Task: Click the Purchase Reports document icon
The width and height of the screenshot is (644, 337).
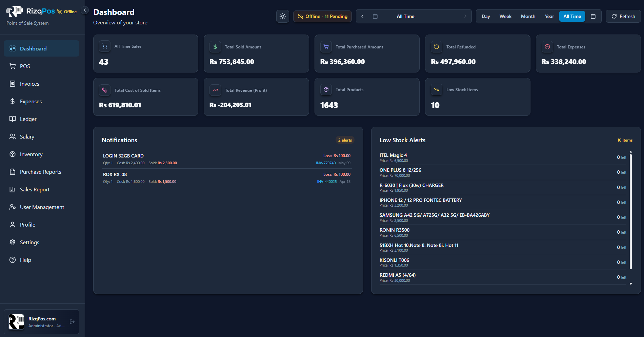Action: pos(13,172)
